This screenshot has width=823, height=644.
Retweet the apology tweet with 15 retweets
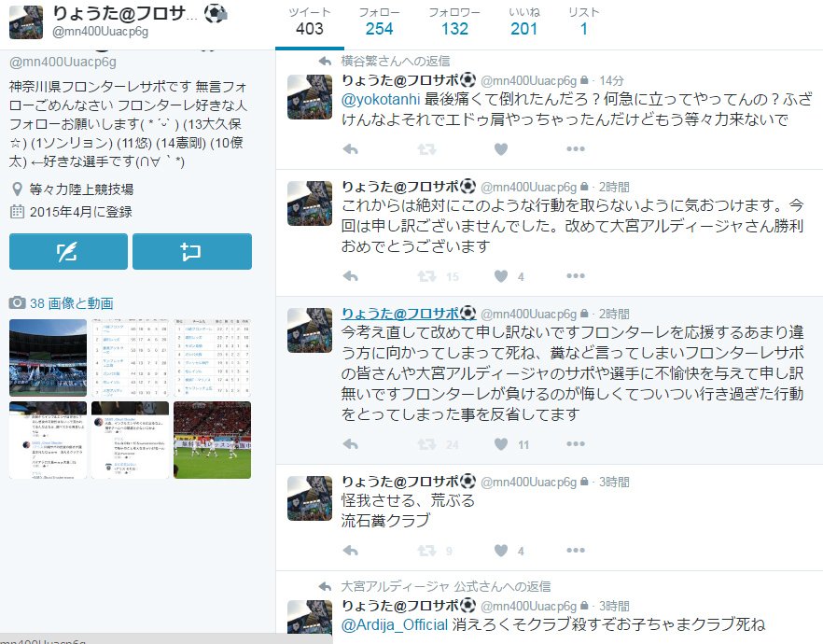(426, 276)
